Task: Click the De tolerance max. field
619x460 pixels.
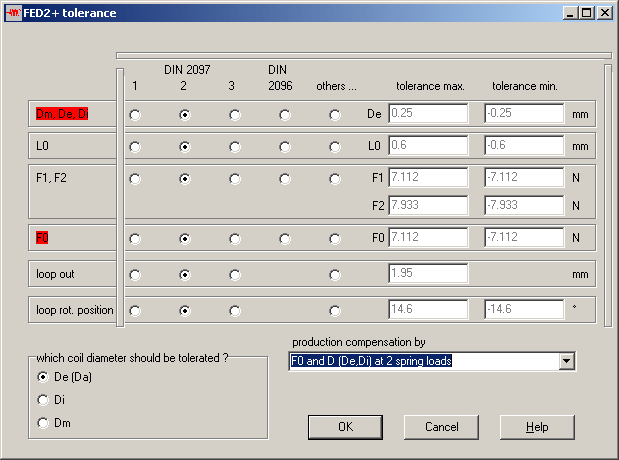Action: (428, 114)
